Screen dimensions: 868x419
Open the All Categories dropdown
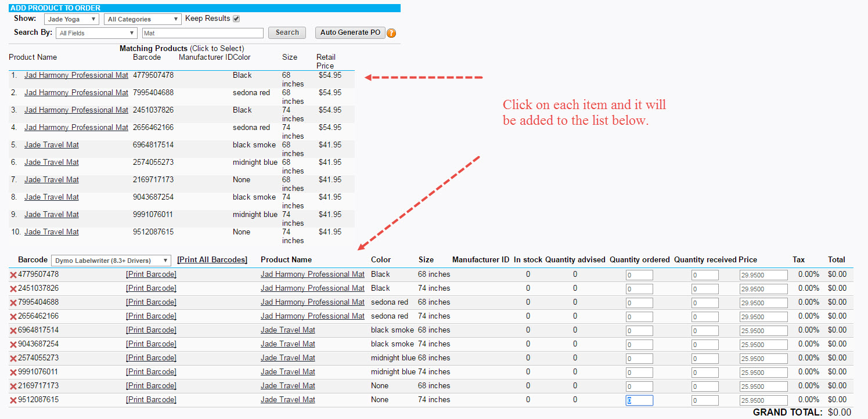click(142, 18)
